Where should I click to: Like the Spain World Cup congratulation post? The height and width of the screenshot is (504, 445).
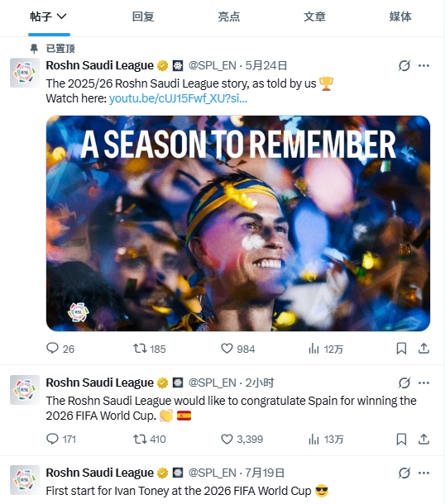pyautogui.click(x=227, y=439)
